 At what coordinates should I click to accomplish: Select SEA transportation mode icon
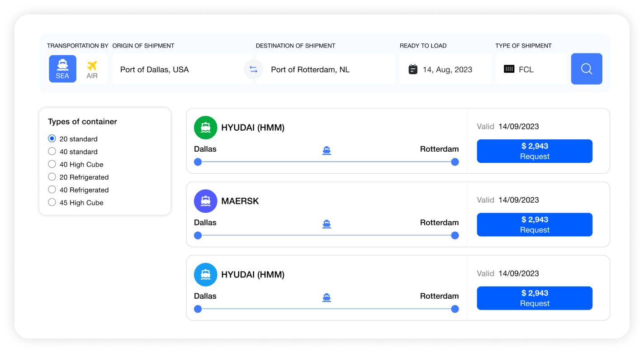point(62,69)
